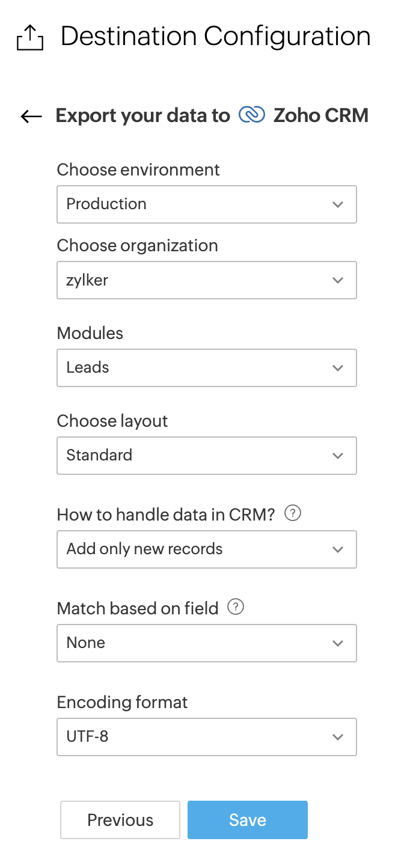Click the Save button
416x868 pixels.
247,820
